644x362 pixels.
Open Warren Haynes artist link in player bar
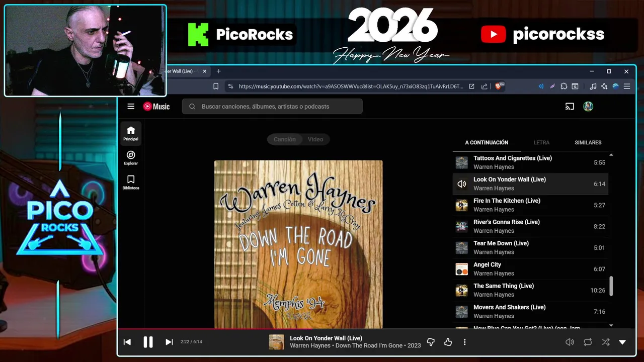310,346
